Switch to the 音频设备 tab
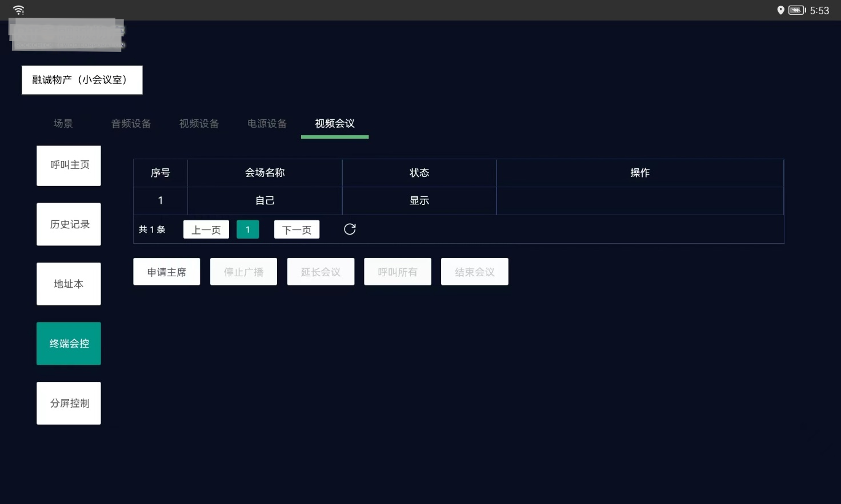Image resolution: width=841 pixels, height=504 pixels. coord(131,124)
